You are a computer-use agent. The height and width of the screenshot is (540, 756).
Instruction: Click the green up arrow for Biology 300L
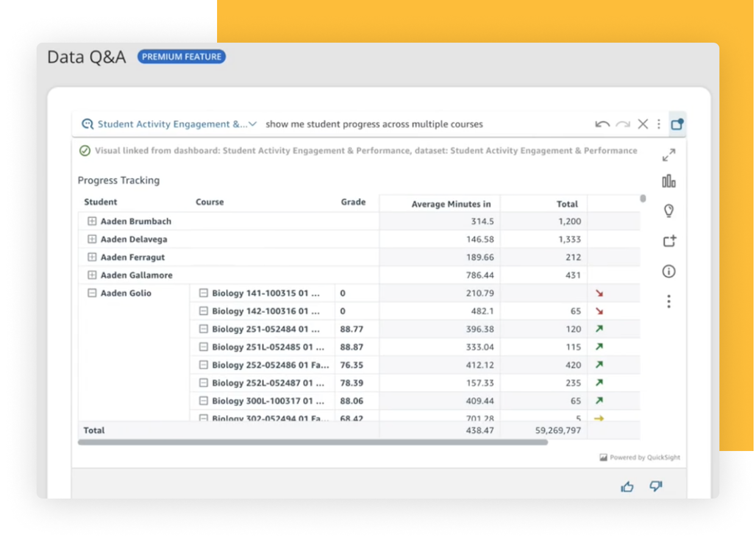click(x=599, y=401)
